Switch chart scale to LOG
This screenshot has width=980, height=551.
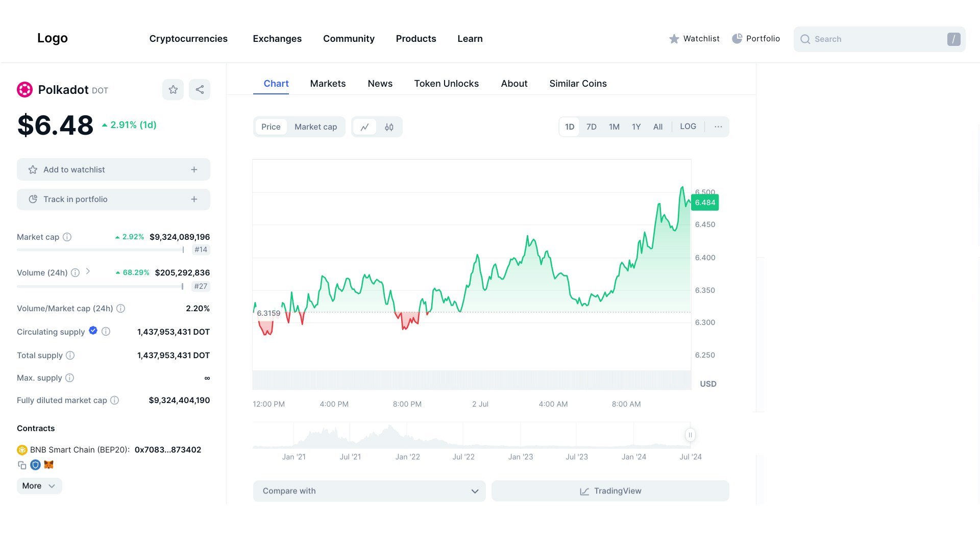click(688, 127)
